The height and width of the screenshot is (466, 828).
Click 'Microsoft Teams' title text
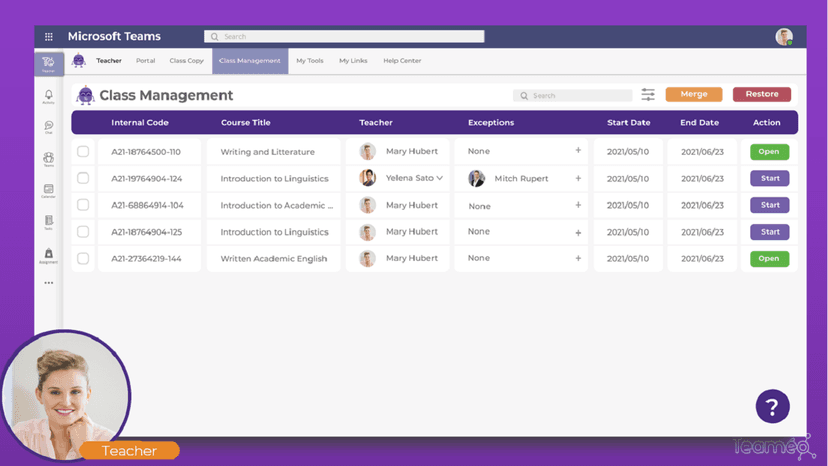click(x=114, y=36)
